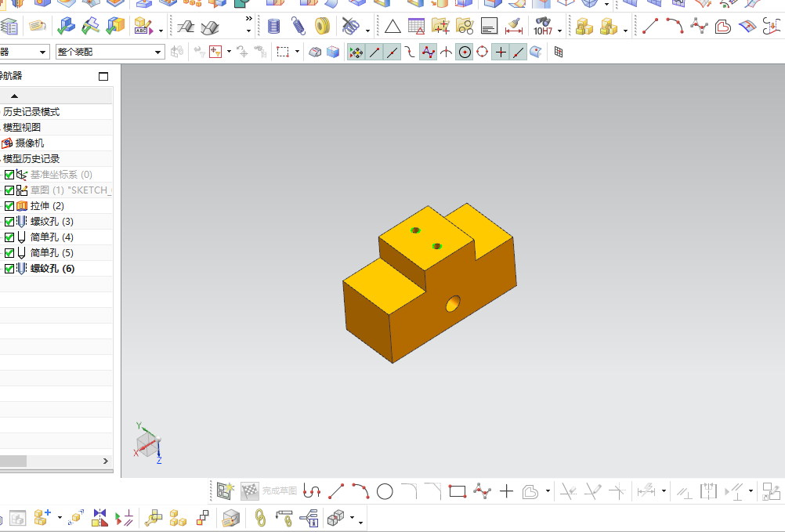785x532 pixels.
Task: Select the Circle tool in sketch toolbar
Action: pyautogui.click(x=385, y=491)
